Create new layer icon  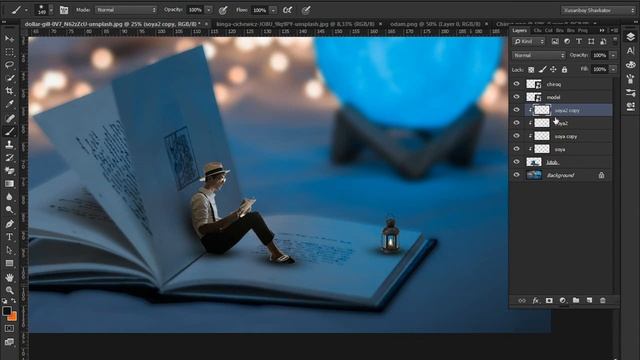click(589, 300)
